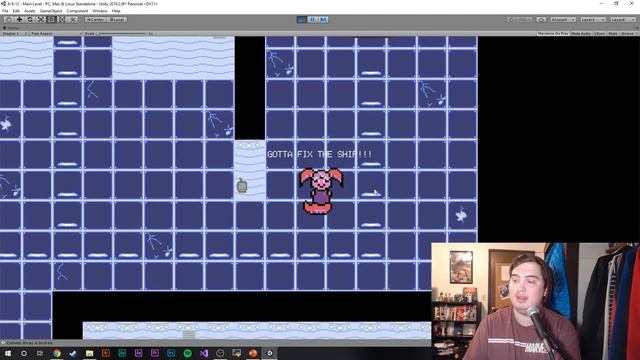The width and height of the screenshot is (640, 360).
Task: Open the Layers dropdown
Action: [593, 20]
